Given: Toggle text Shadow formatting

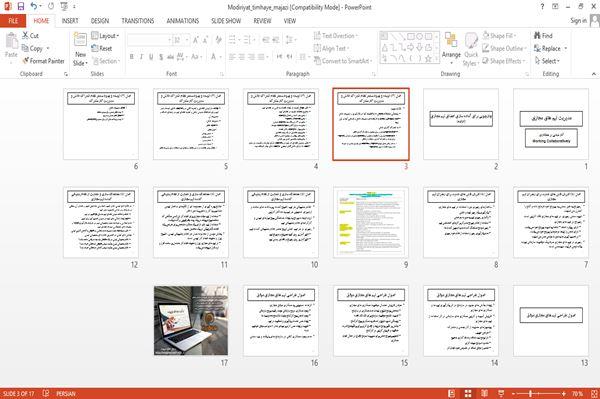Looking at the screenshot, I should coord(161,57).
